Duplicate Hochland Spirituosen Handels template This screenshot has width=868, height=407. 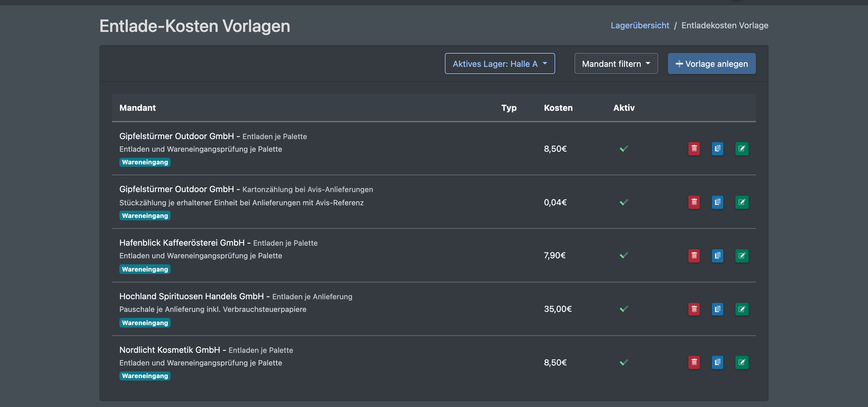click(717, 309)
